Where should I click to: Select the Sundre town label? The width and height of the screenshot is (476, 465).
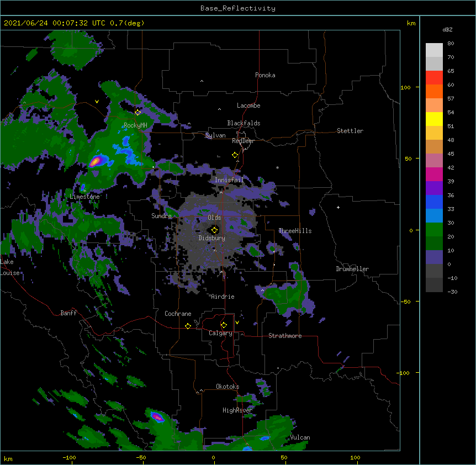click(x=161, y=216)
